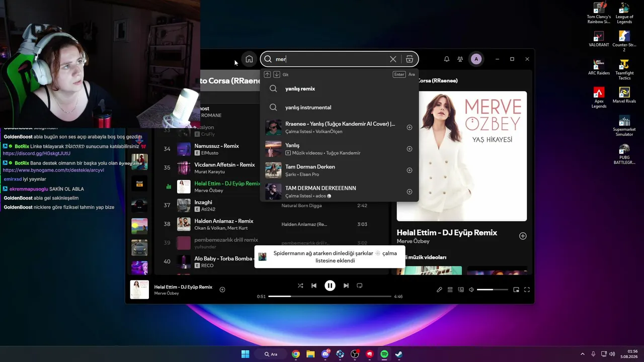Skip to the next track
The image size is (644, 362).
coord(346,286)
